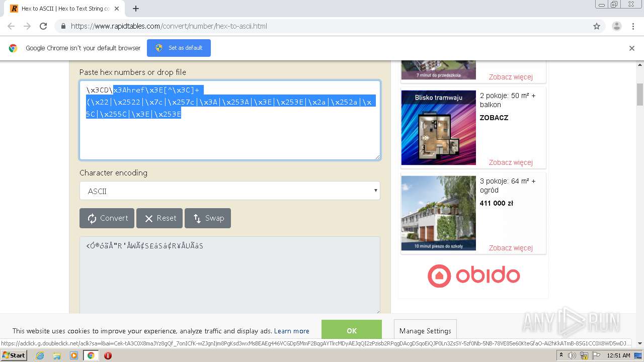Bookmark this page with the star icon
This screenshot has height=362, width=644.
point(597,26)
